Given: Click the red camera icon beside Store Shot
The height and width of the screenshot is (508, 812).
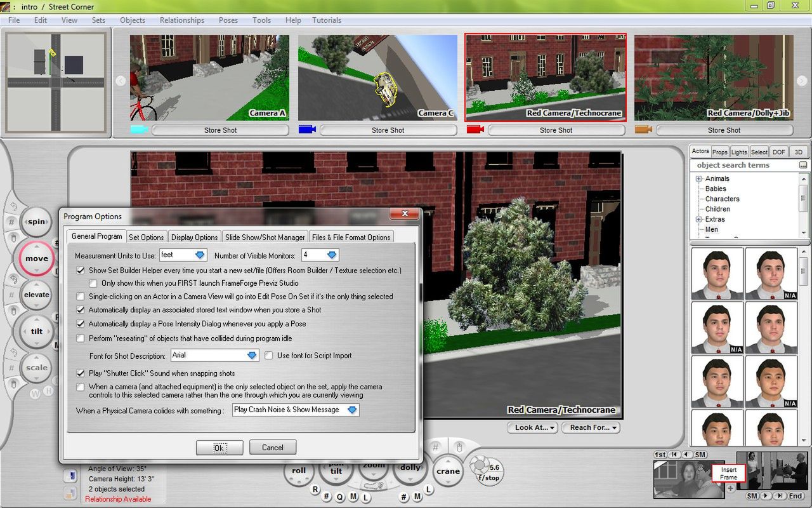Looking at the screenshot, I should [x=475, y=130].
